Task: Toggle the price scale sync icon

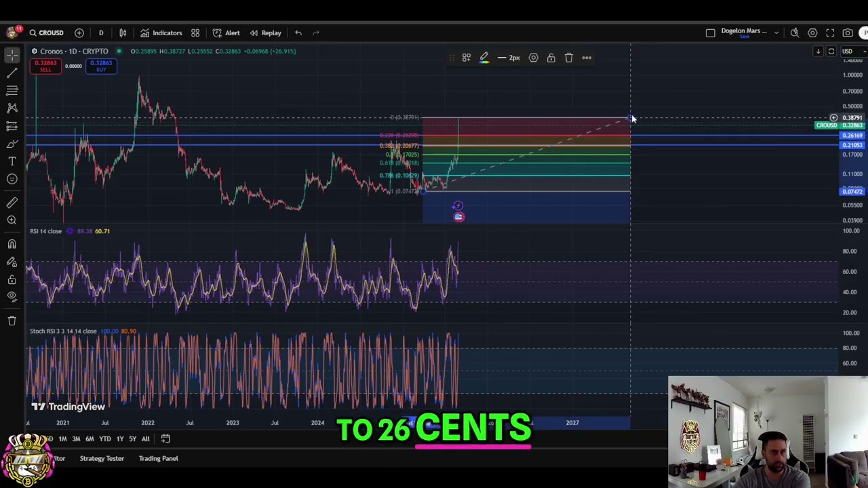Action: pos(831,52)
